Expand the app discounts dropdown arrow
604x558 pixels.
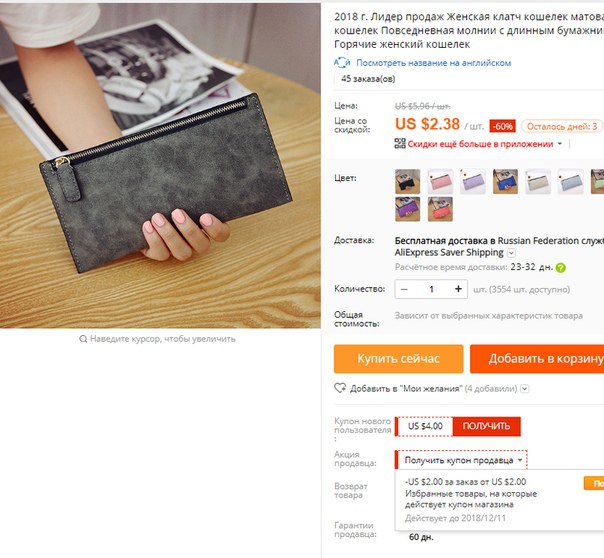tap(560, 144)
